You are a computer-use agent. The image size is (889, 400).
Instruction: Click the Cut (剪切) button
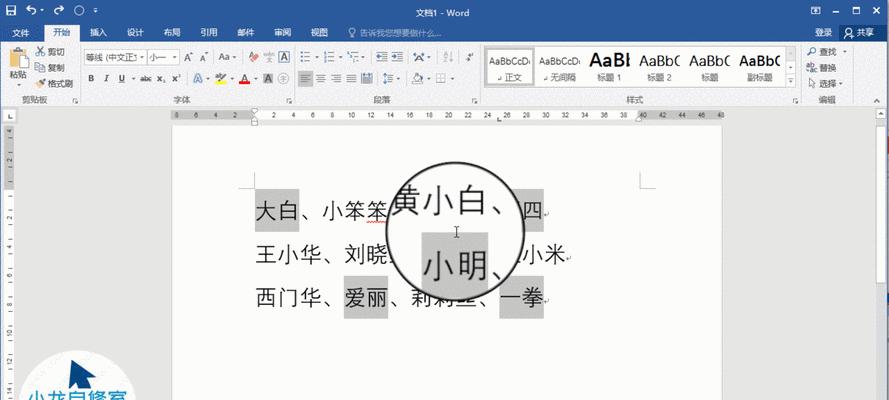point(50,52)
